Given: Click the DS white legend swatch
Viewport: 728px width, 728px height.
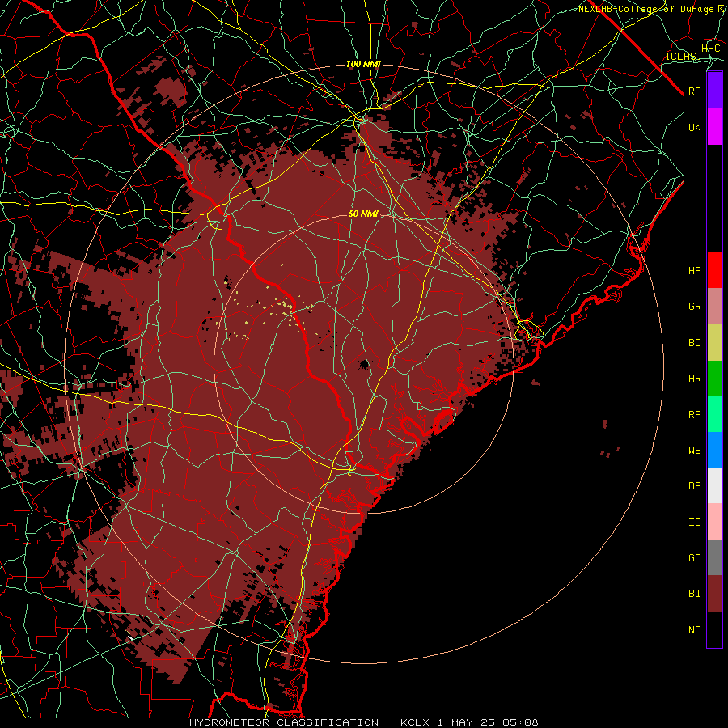Looking at the screenshot, I should (x=714, y=485).
